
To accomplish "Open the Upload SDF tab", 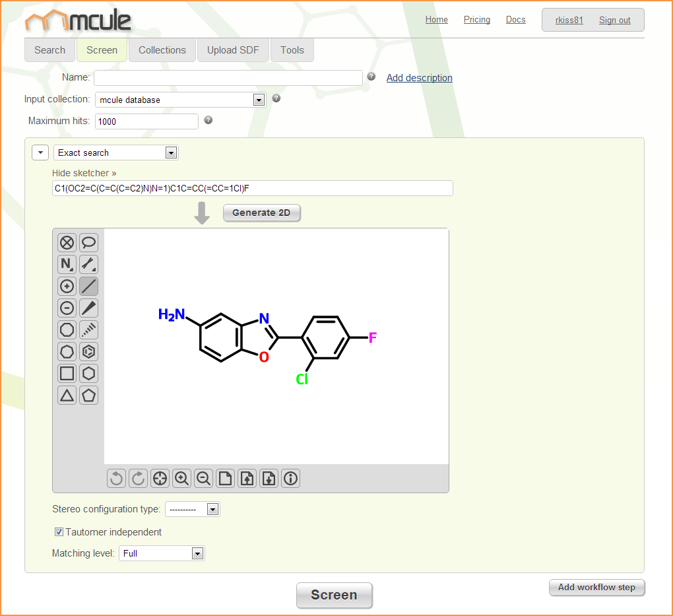I will tap(233, 50).
